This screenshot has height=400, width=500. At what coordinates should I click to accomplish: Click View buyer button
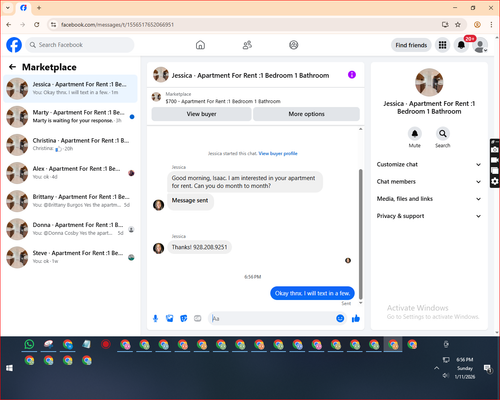pyautogui.click(x=201, y=114)
